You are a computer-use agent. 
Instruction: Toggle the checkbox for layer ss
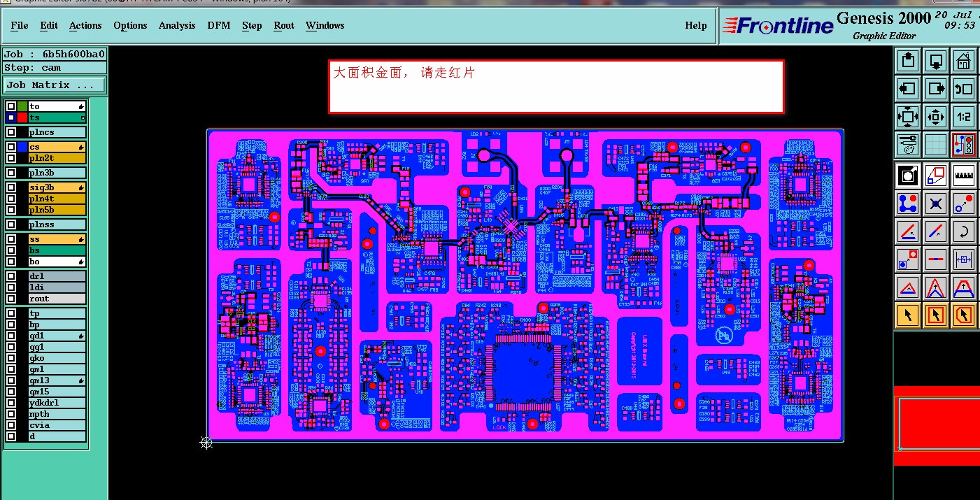click(11, 239)
